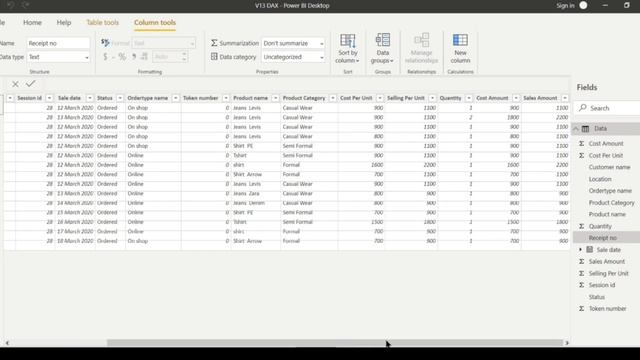
Task: Create a New column
Action: click(460, 49)
